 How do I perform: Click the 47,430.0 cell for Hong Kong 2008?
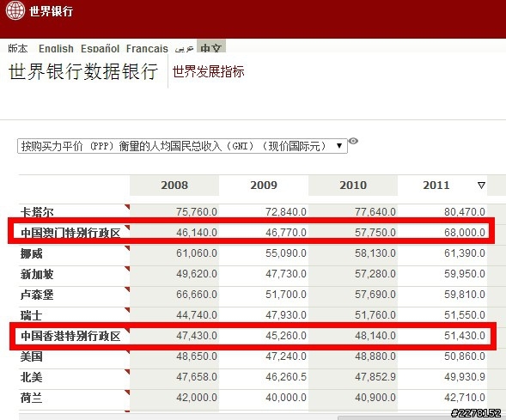[x=197, y=336]
